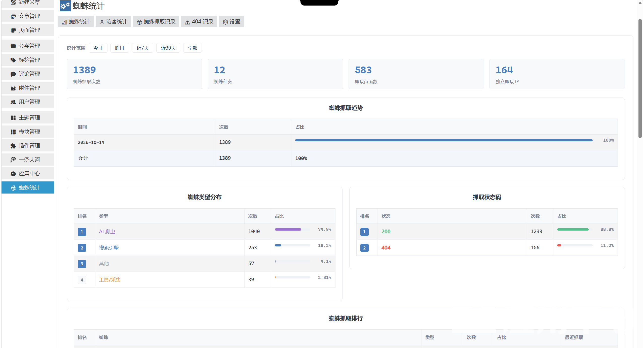Screen dimensions: 644x348
Task: Click the new article pencil icon
Action: point(13,2)
